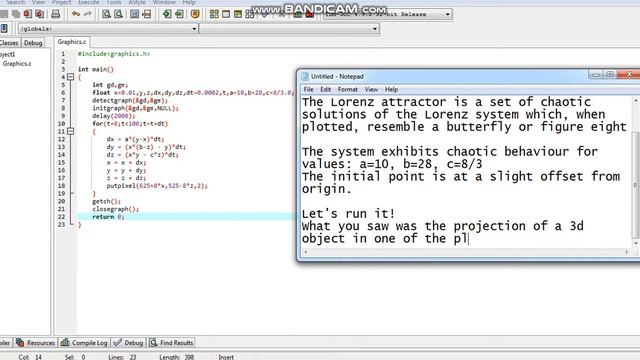This screenshot has width=640, height=360.
Task: Open the empty function dropdown beside globals
Action: click(x=289, y=29)
